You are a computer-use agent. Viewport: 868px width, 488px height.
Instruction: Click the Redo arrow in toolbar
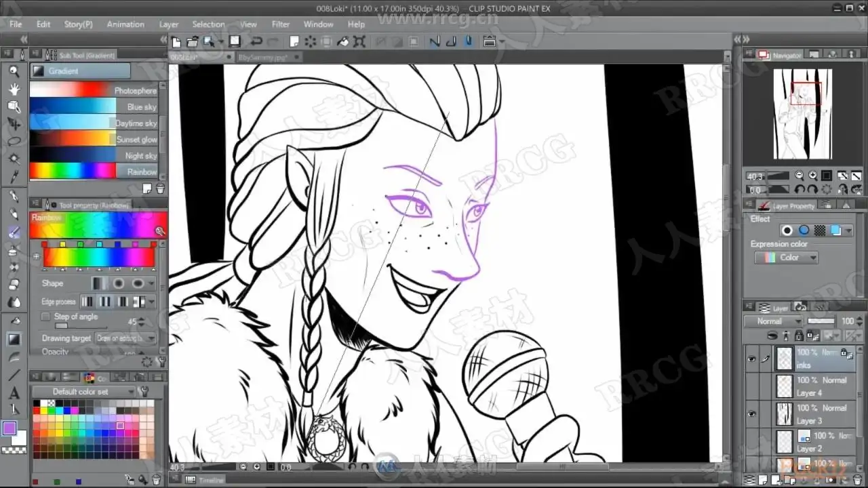pyautogui.click(x=271, y=41)
